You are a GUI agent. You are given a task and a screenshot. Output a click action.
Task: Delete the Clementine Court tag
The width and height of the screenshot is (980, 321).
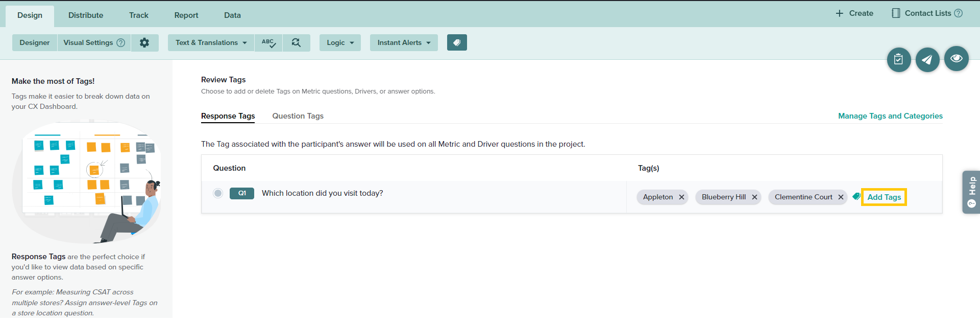(841, 197)
